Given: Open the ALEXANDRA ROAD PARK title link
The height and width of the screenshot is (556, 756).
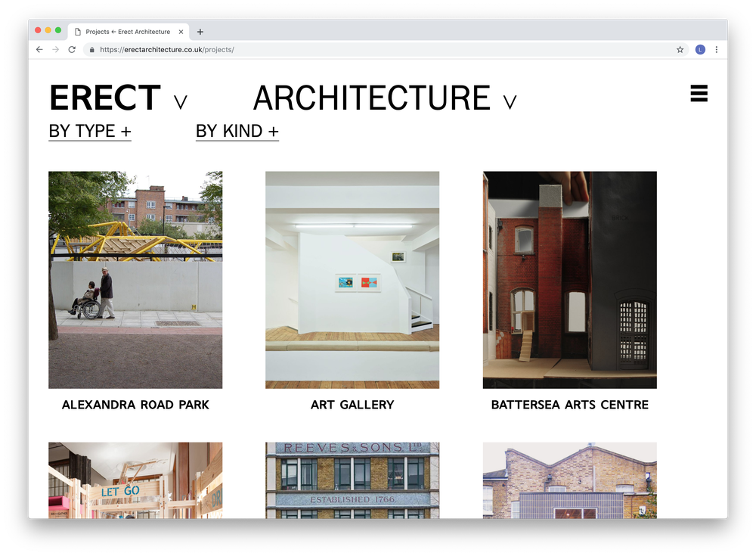Looking at the screenshot, I should coord(135,405).
